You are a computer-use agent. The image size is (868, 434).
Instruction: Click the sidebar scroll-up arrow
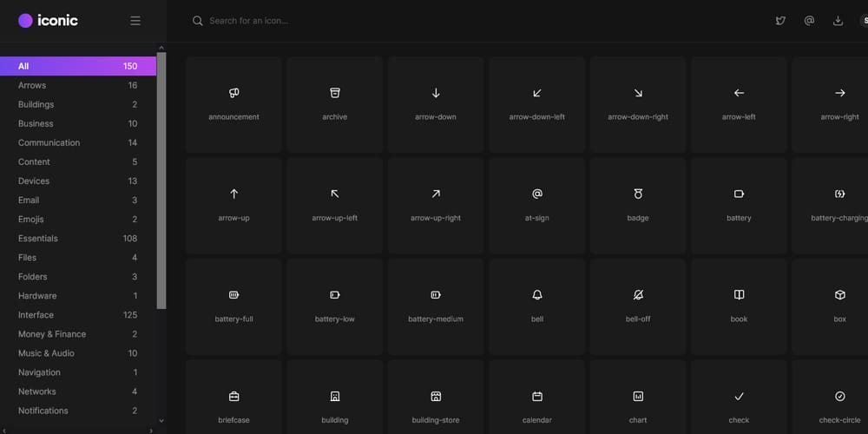[x=161, y=48]
